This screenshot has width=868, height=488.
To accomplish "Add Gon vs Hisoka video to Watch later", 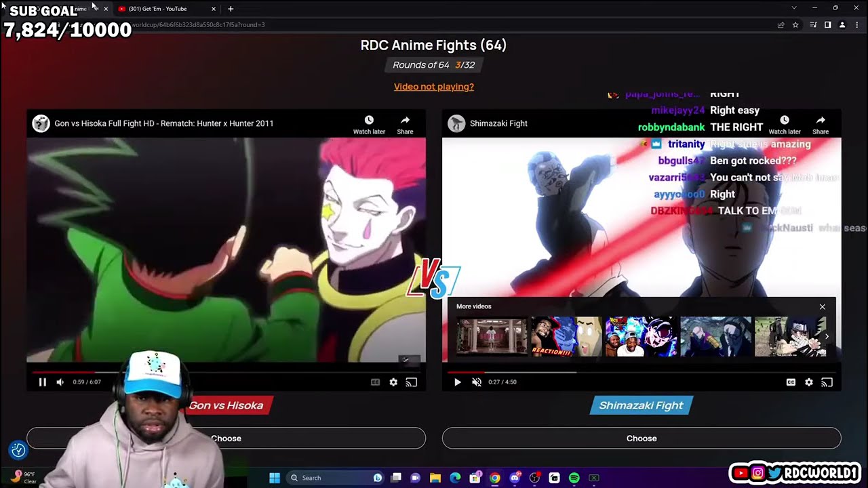I will tap(369, 124).
